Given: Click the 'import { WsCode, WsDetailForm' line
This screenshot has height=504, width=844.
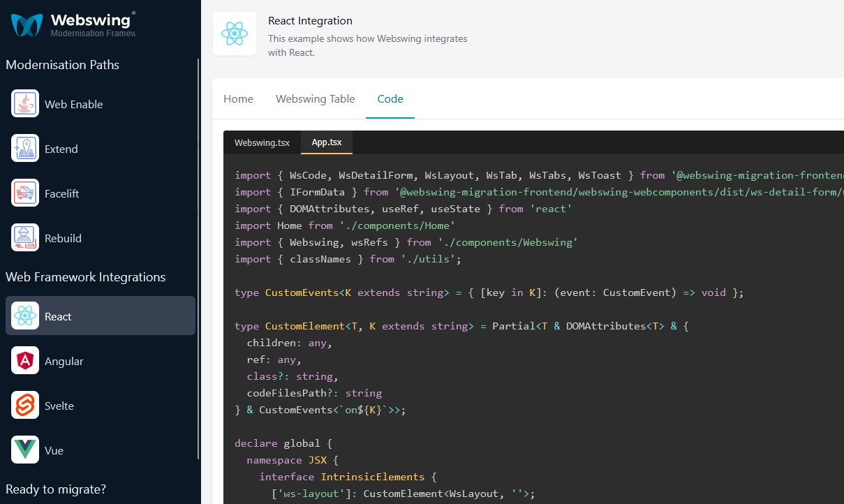Looking at the screenshot, I should [x=539, y=175].
